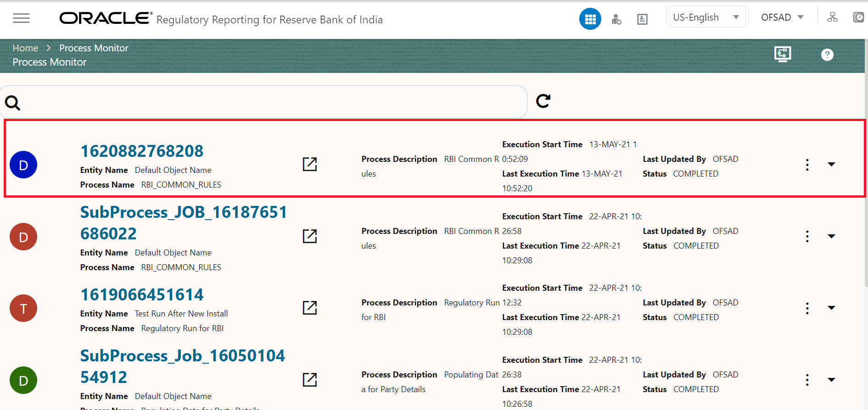Open external view icon for 1620882768208
The width and height of the screenshot is (868, 410).
[310, 164]
